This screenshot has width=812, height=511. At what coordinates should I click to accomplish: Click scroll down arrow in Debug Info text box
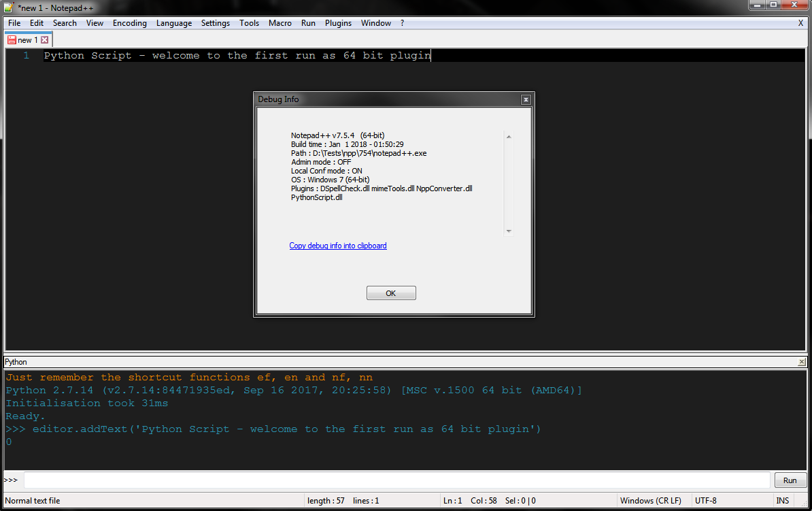pos(509,231)
